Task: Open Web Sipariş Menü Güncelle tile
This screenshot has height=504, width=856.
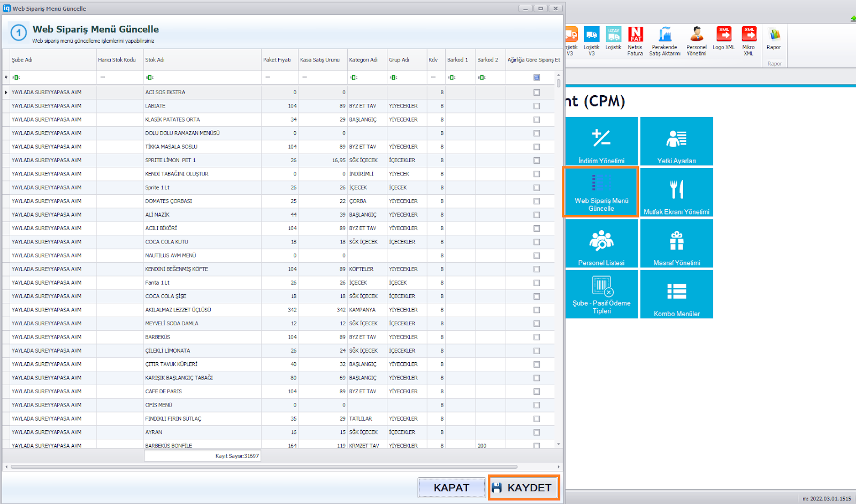Action: pyautogui.click(x=601, y=192)
